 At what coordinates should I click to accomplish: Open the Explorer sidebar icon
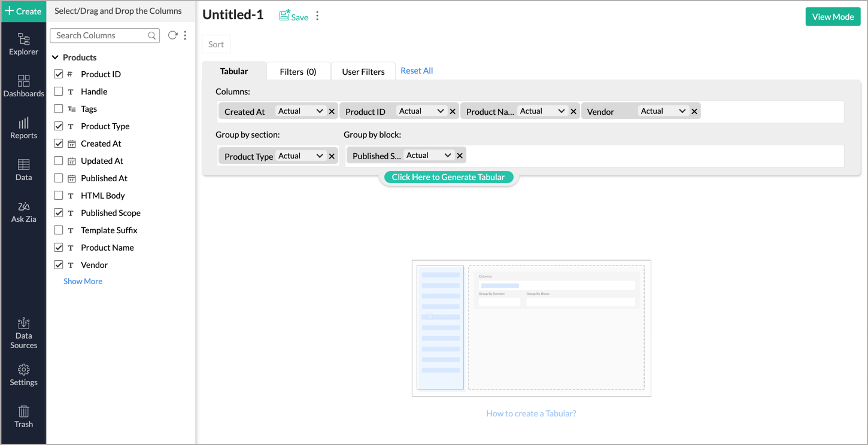(x=23, y=44)
